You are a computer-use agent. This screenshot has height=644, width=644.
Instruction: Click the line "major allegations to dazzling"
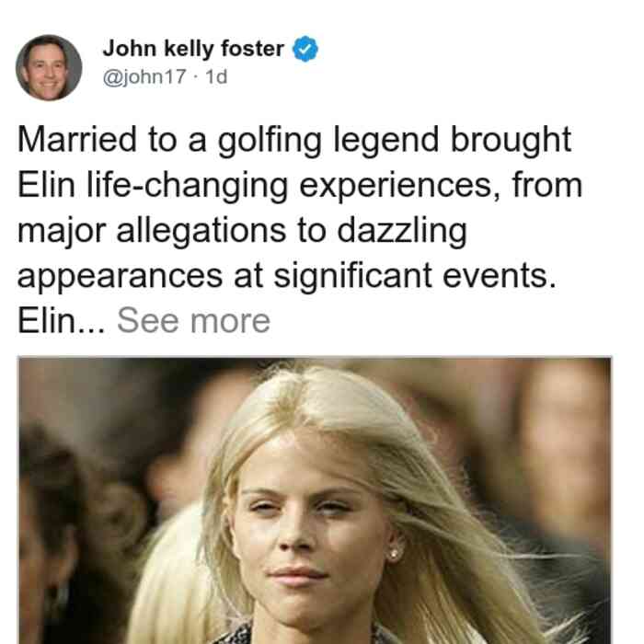242,231
